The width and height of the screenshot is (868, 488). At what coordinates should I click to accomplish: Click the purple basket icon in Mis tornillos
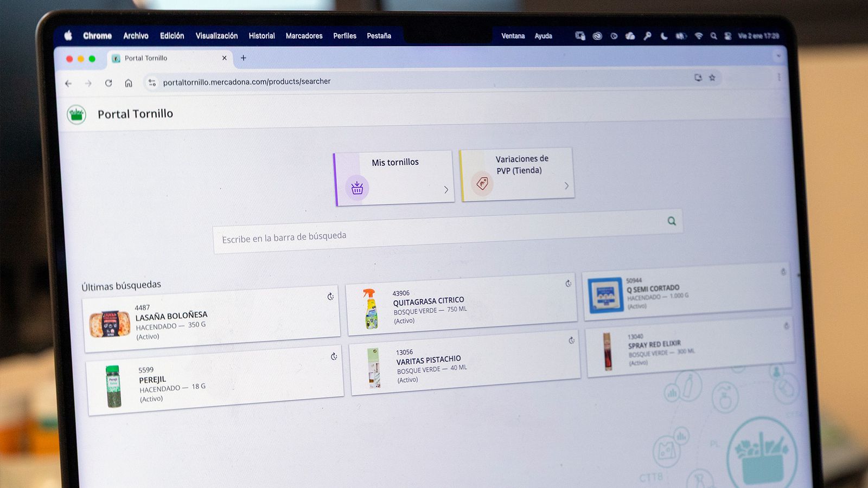point(357,188)
